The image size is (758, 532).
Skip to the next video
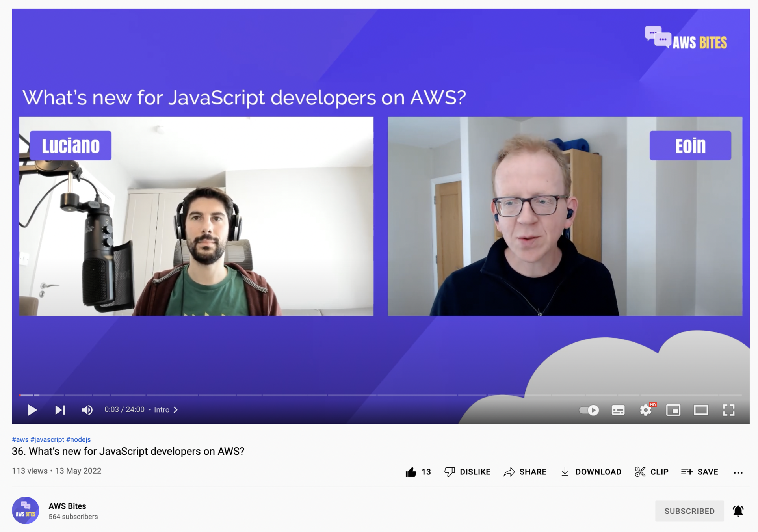pyautogui.click(x=60, y=410)
